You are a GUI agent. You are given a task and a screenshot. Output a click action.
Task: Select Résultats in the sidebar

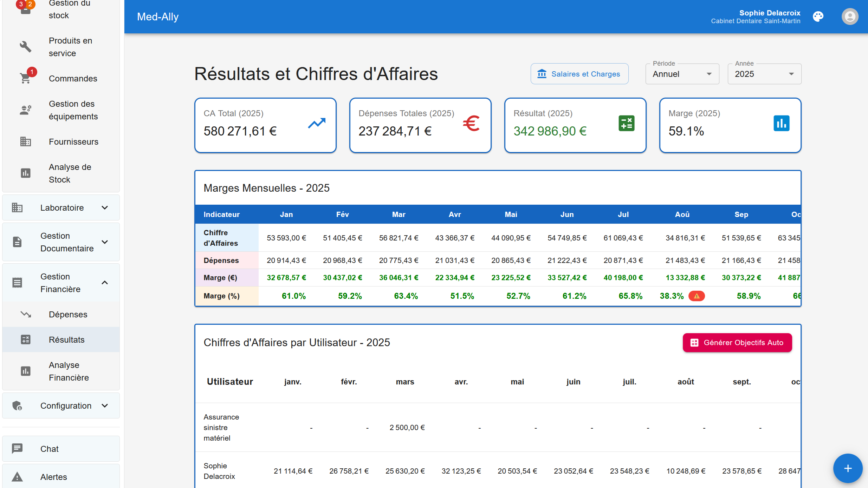[61, 339]
